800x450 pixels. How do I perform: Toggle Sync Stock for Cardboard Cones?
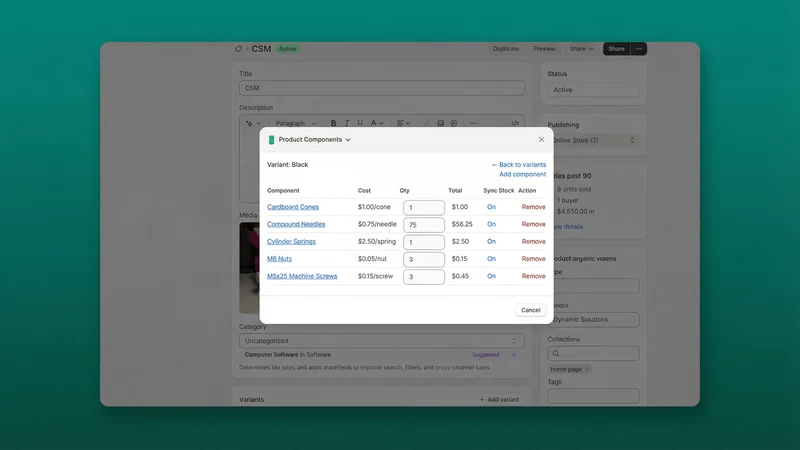(x=491, y=207)
